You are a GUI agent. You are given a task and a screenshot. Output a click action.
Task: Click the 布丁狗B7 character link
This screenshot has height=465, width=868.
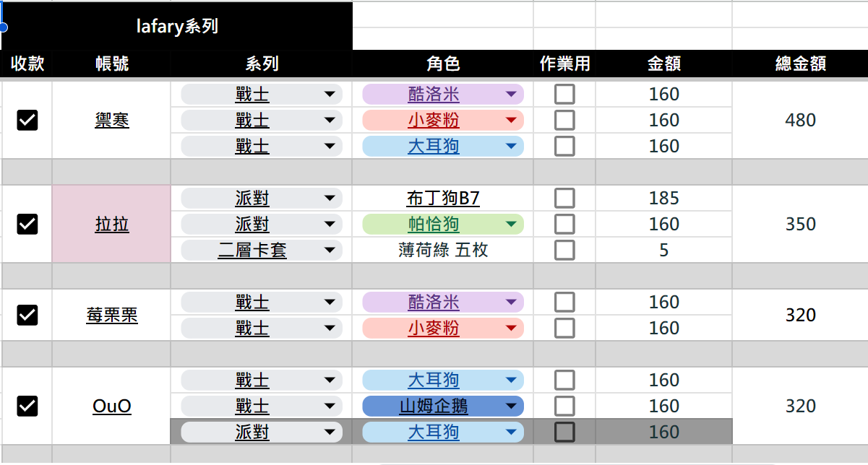(x=443, y=198)
